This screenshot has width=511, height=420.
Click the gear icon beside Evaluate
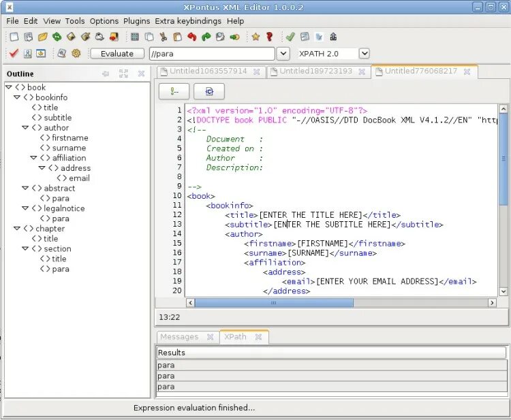click(x=76, y=53)
